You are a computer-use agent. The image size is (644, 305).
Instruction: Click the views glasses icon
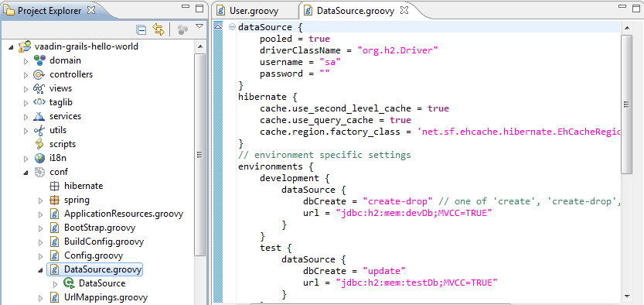tap(39, 88)
